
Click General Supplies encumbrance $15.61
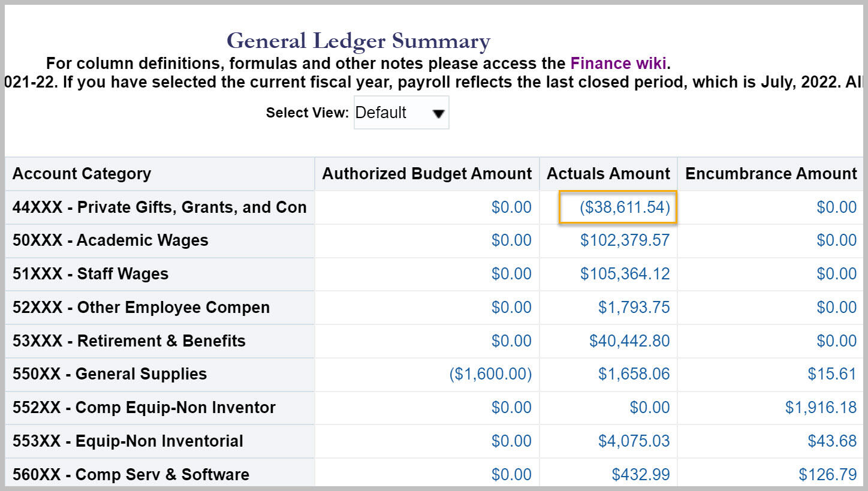832,374
